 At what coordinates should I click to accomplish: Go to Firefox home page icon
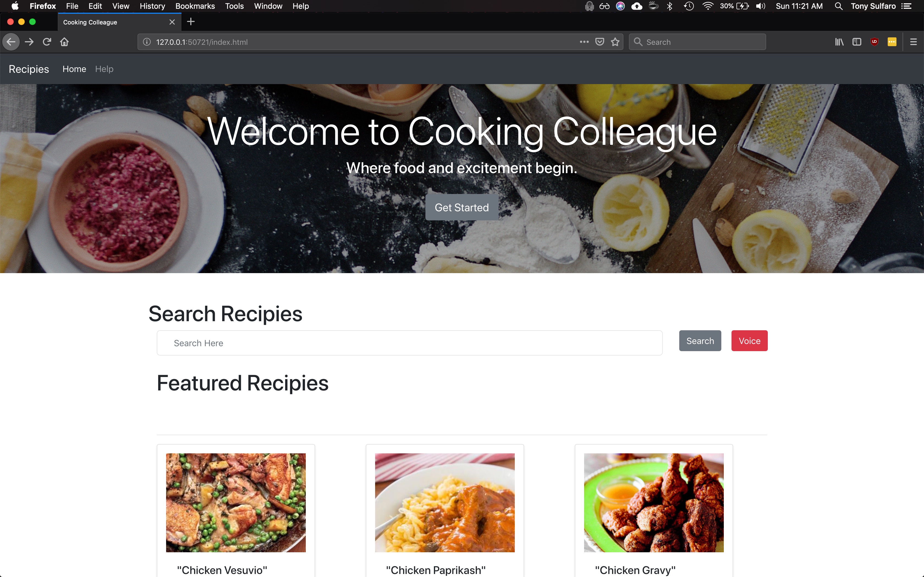64,42
